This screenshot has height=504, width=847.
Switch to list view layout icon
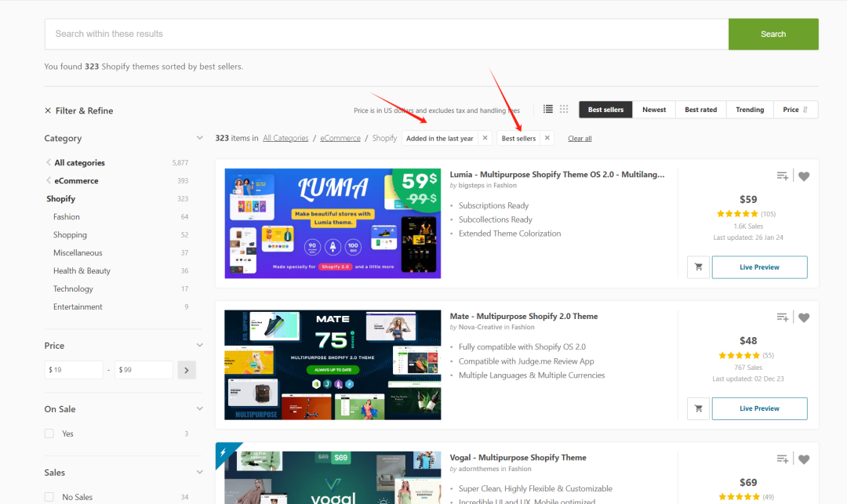click(548, 110)
